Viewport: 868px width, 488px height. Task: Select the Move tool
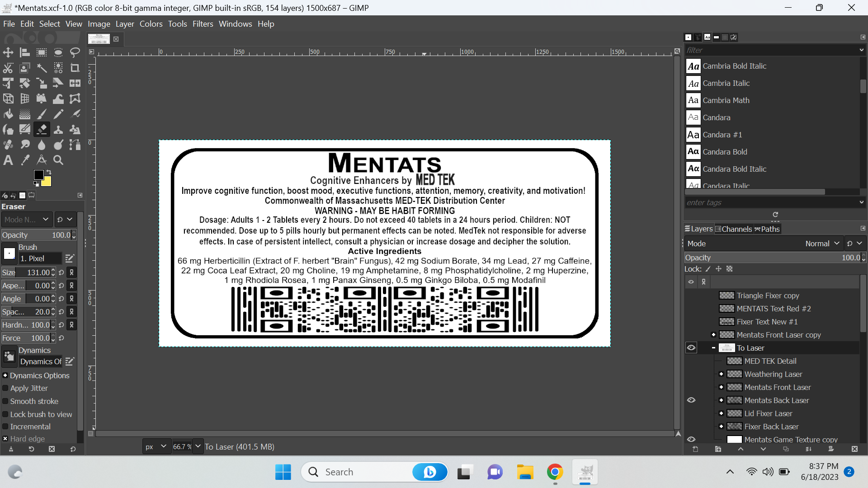coord(8,52)
